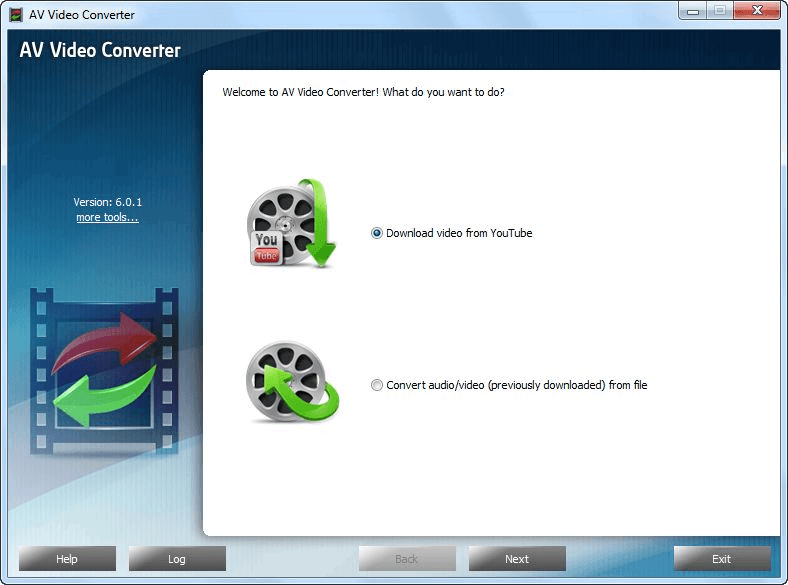788x585 pixels.
Task: Proceed with the Next button
Action: pos(517,559)
